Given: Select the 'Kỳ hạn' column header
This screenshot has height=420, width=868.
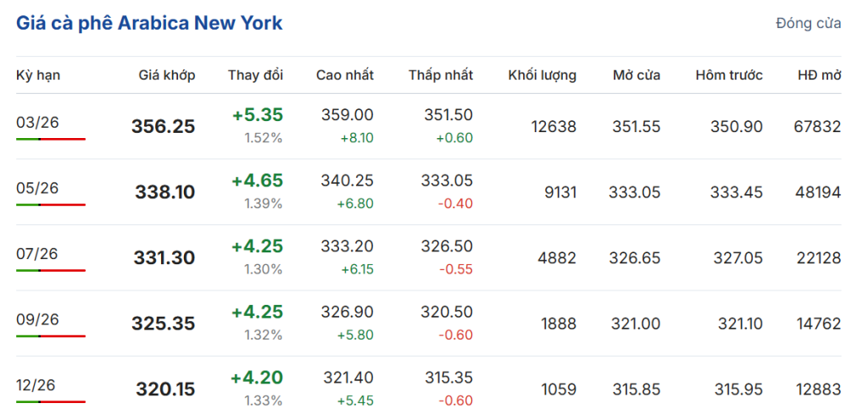Looking at the screenshot, I should [38, 75].
